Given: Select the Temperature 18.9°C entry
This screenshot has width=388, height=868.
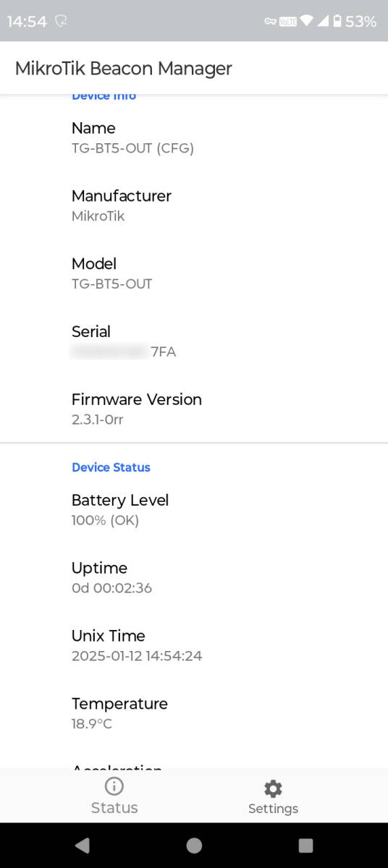Looking at the screenshot, I should tap(194, 713).
